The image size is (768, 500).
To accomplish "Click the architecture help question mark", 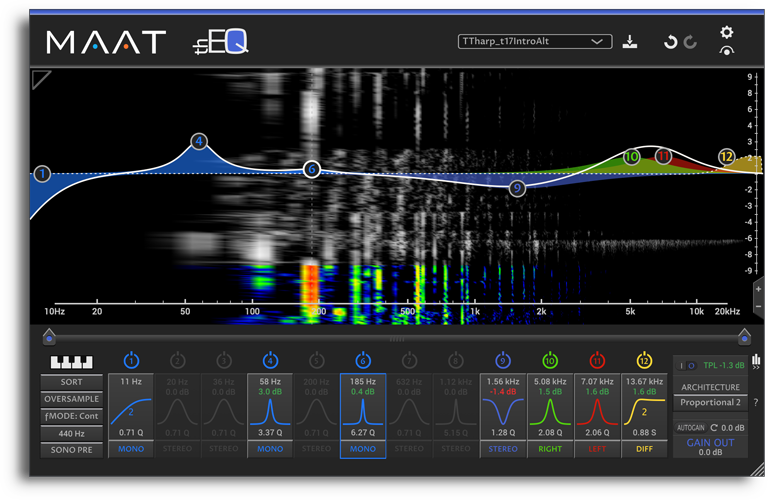I will click(756, 403).
